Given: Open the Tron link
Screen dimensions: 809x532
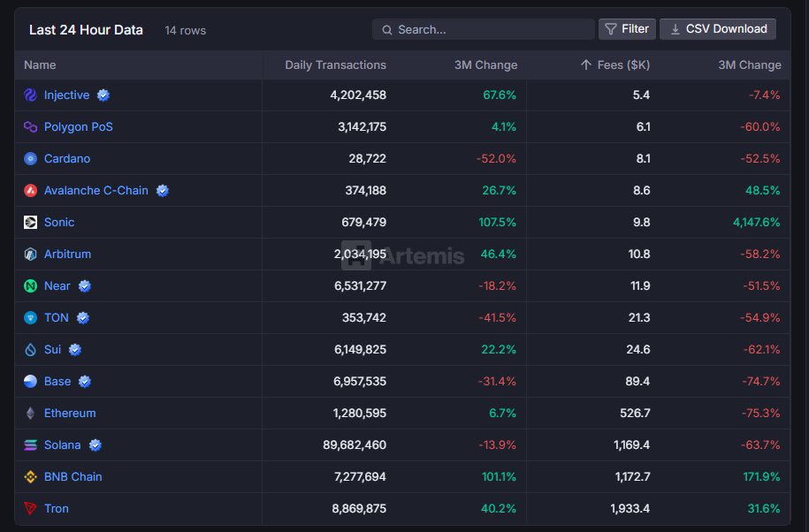Looking at the screenshot, I should pyautogui.click(x=57, y=509).
